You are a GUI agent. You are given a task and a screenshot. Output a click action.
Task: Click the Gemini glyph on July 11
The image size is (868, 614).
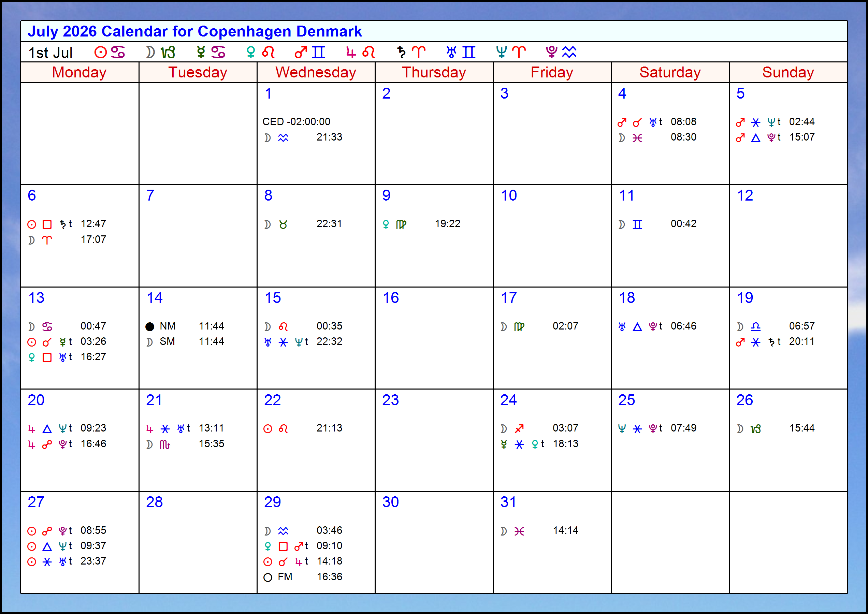pos(637,224)
